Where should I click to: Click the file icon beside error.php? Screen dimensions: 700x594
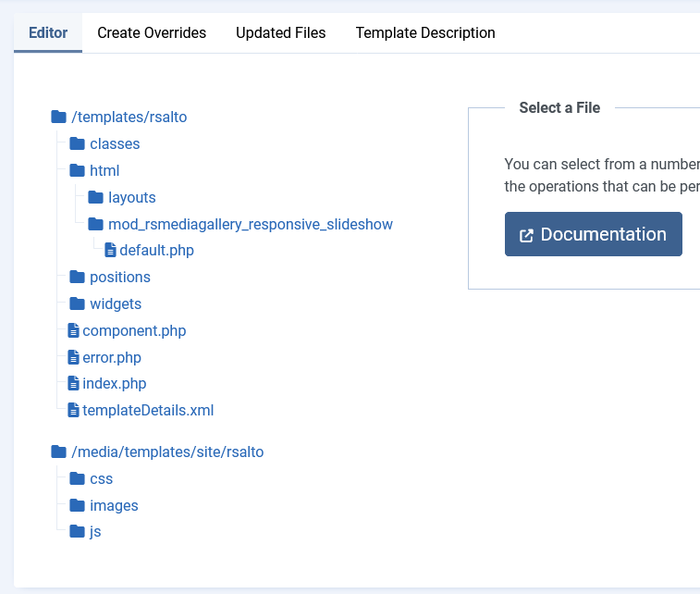tap(73, 357)
